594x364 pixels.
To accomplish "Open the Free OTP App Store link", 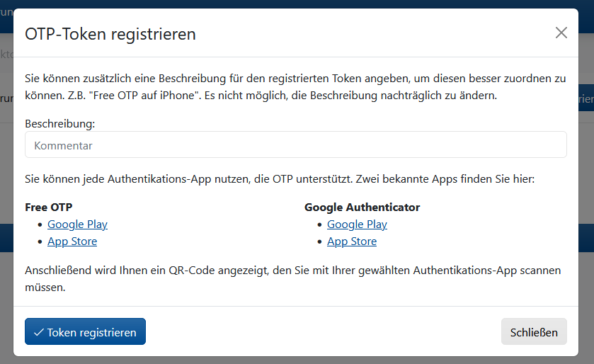I will 72,241.
